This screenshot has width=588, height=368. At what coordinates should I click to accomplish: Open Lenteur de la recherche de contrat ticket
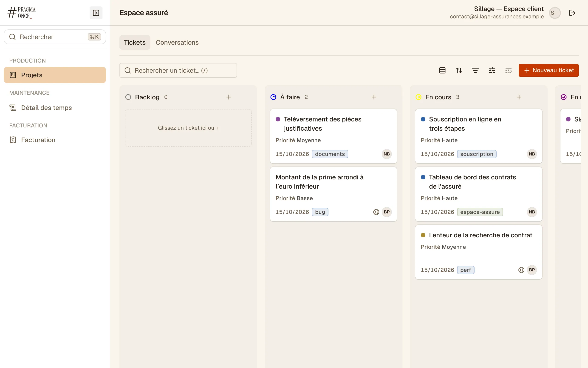(478, 252)
